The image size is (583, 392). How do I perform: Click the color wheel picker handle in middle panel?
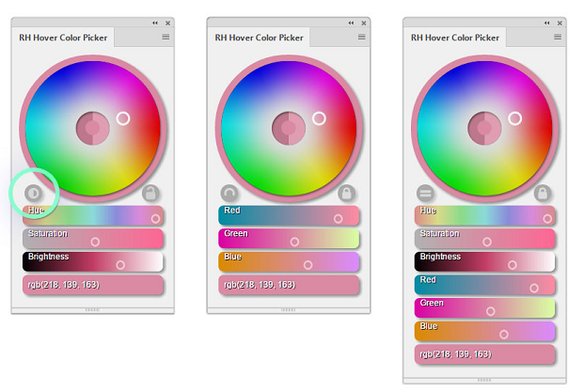pyautogui.click(x=319, y=118)
